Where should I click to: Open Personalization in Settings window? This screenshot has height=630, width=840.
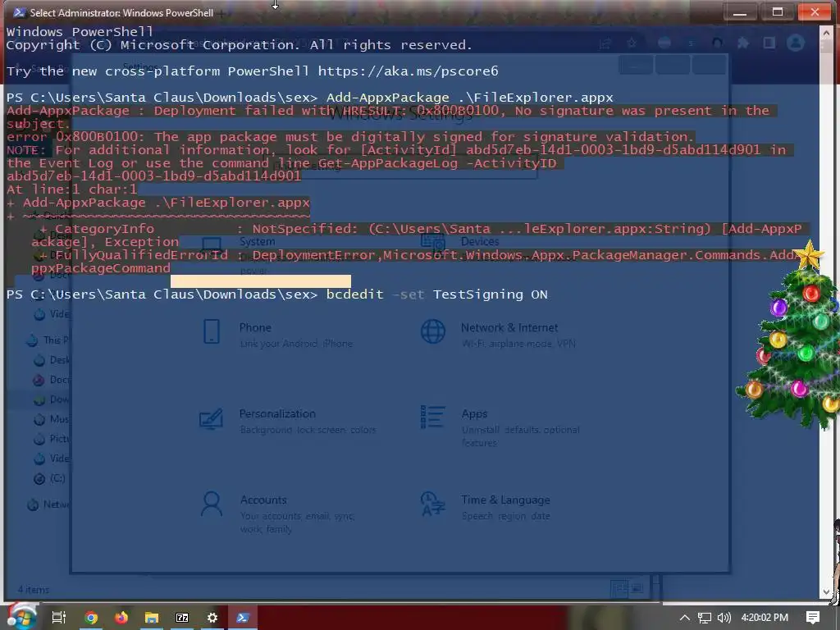288,421
